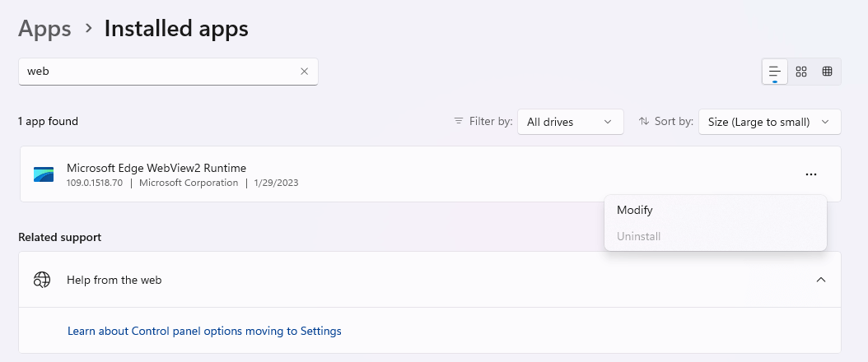Select Uninstall in the context menu
868x362 pixels.
click(x=639, y=236)
